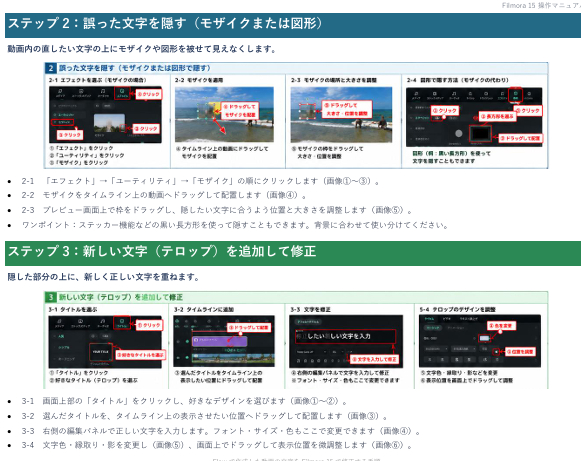The image size is (581, 461).
Task: Select the mosaic effect thumbnail in panel 2-1
Action: pos(109,123)
